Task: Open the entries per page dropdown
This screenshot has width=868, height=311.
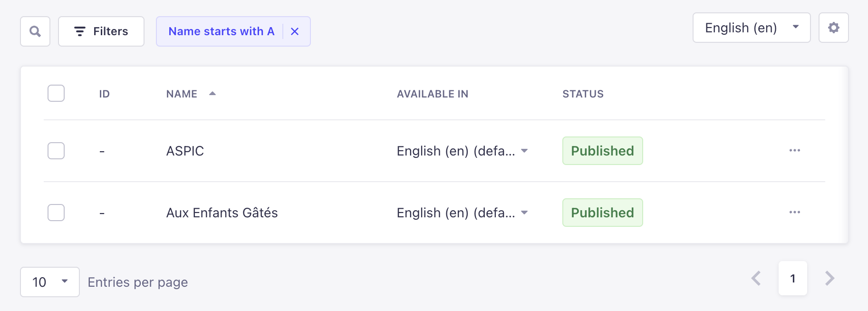Action: pyautogui.click(x=49, y=282)
